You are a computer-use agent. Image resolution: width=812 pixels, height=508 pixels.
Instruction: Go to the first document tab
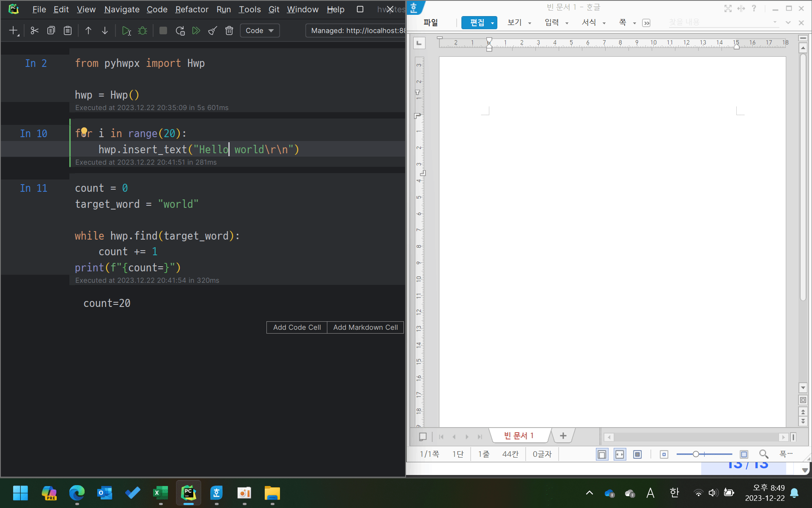(441, 436)
